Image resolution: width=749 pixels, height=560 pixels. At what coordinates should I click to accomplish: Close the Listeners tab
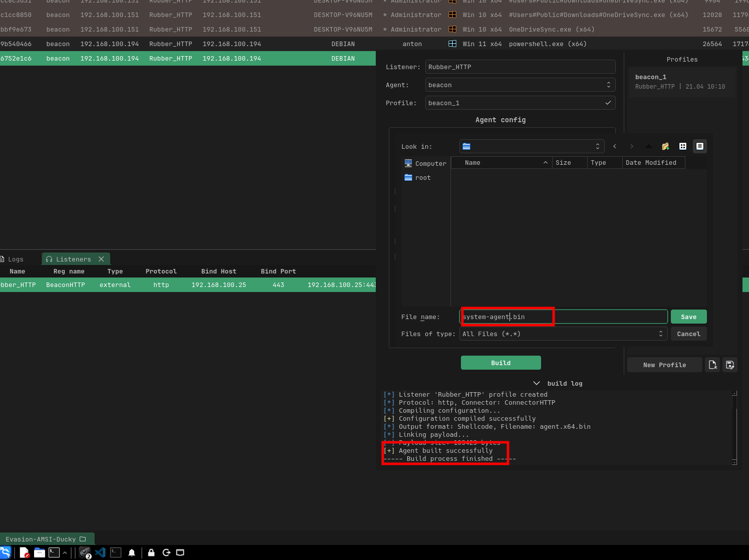pyautogui.click(x=101, y=259)
